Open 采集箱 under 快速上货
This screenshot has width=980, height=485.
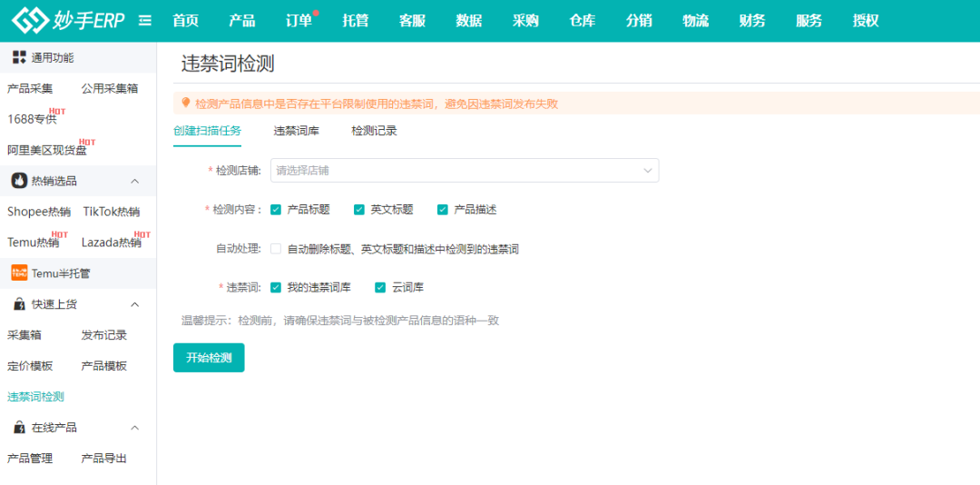24,335
